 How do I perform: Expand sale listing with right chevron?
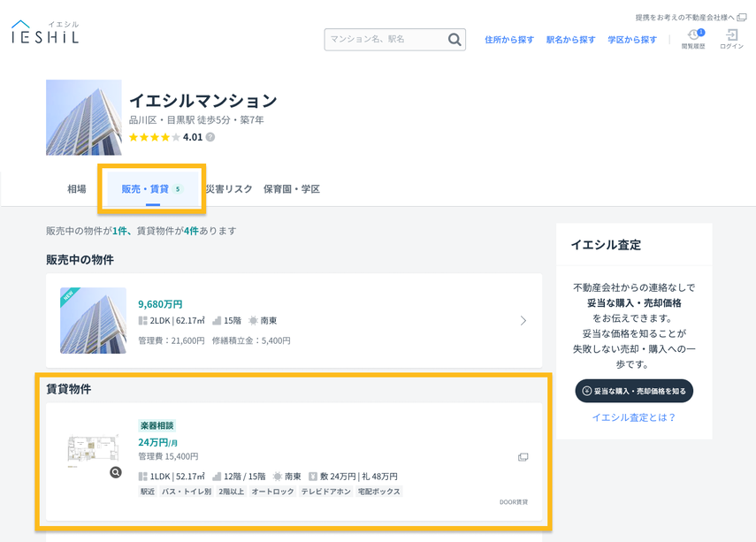click(523, 321)
